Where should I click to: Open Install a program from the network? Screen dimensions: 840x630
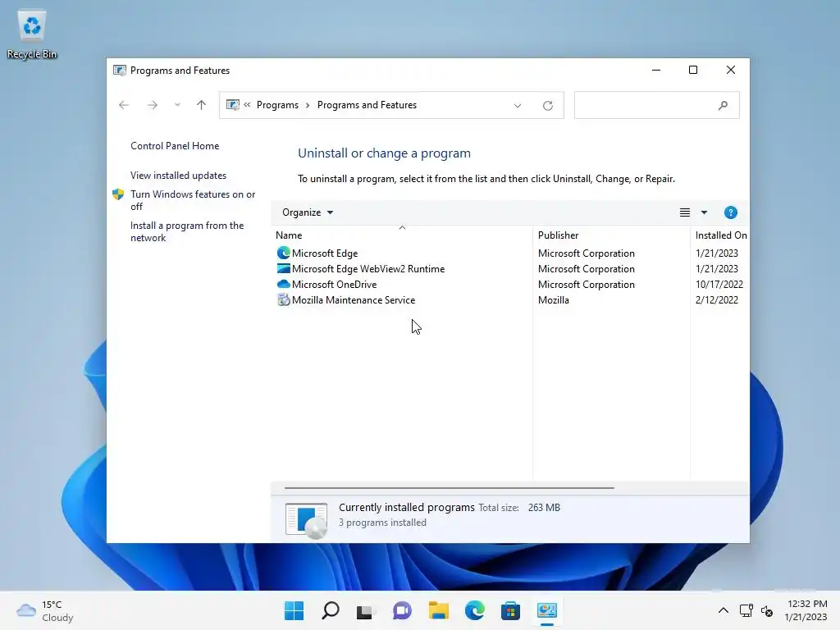[187, 231]
